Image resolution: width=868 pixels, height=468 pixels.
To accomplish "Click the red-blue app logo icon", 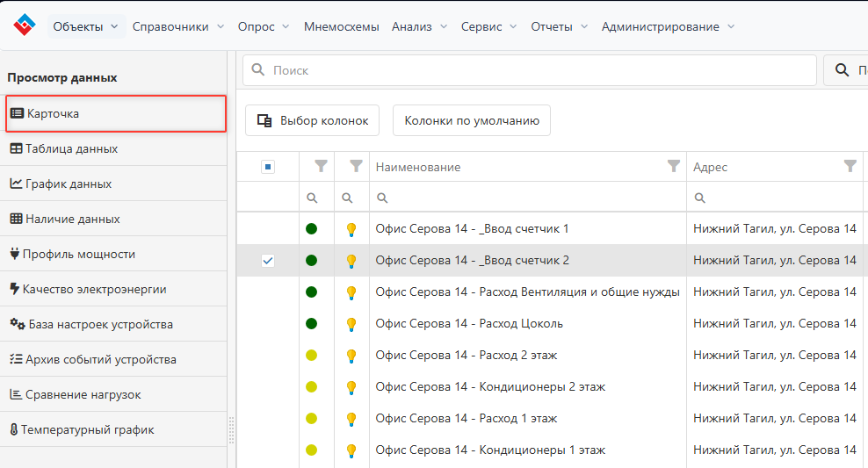I will [x=25, y=25].
